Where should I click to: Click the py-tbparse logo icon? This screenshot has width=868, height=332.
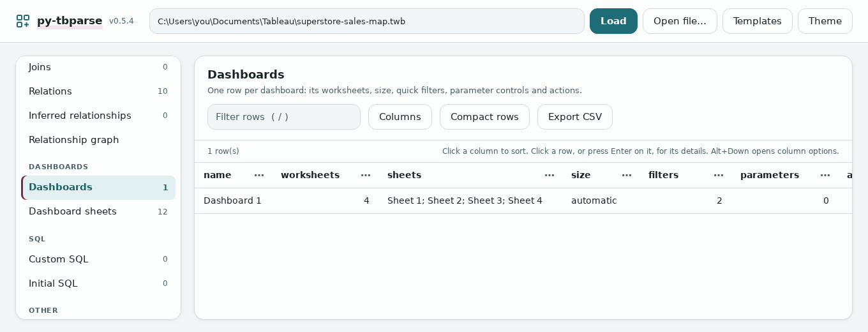coord(23,21)
